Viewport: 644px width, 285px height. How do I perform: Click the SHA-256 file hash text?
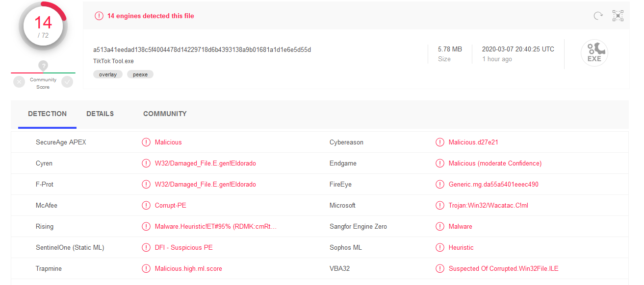(202, 49)
